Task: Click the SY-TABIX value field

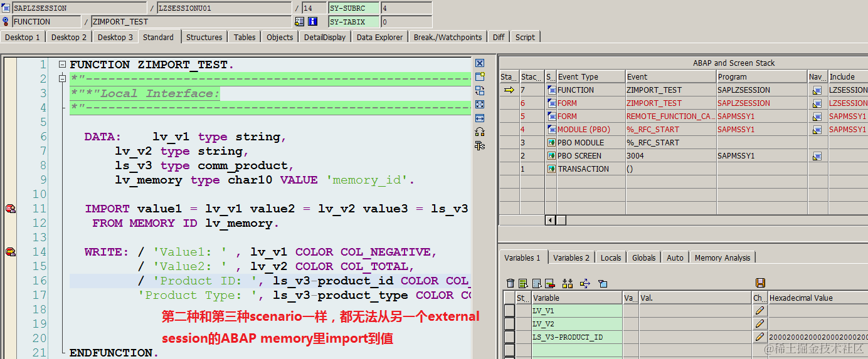Action: pyautogui.click(x=406, y=21)
